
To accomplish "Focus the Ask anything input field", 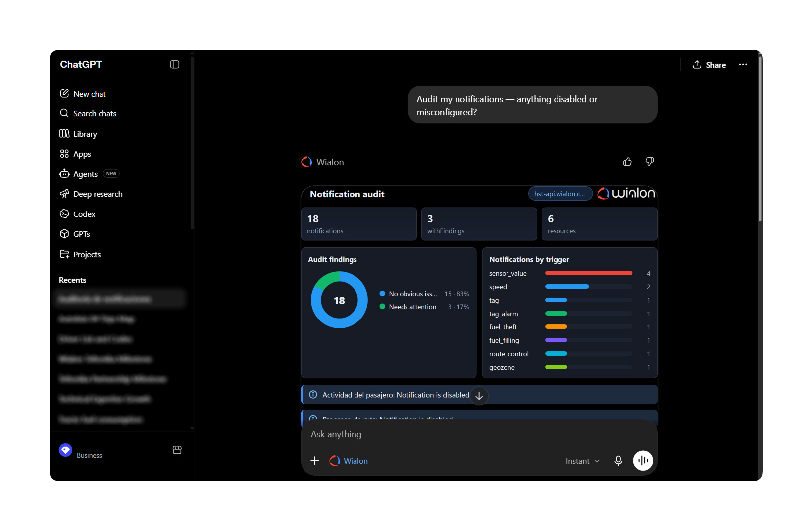I will [479, 434].
